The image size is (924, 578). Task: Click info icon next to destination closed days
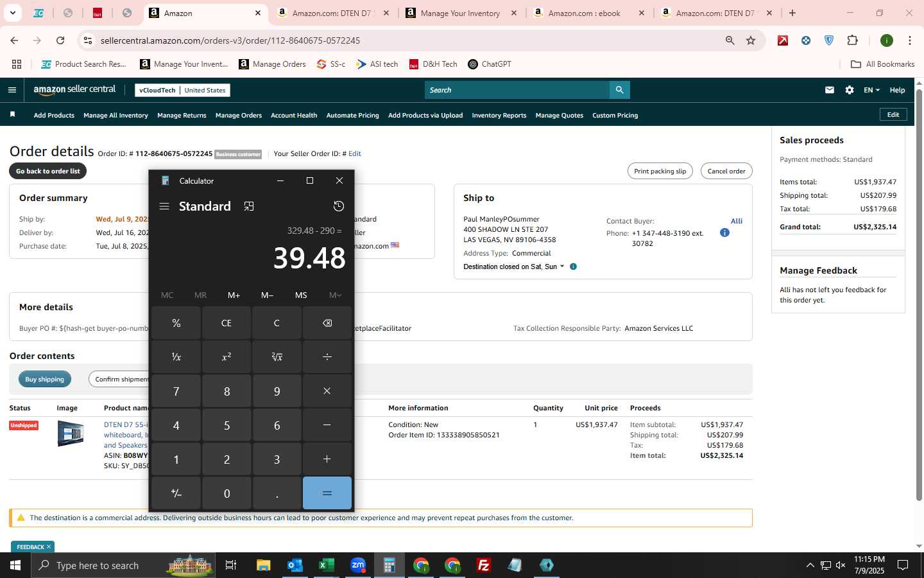coord(573,267)
